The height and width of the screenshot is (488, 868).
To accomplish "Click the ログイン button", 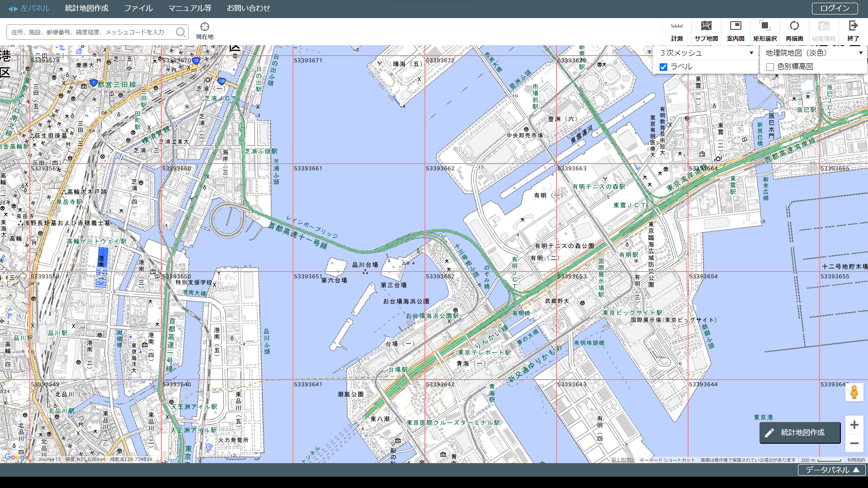I will [835, 8].
